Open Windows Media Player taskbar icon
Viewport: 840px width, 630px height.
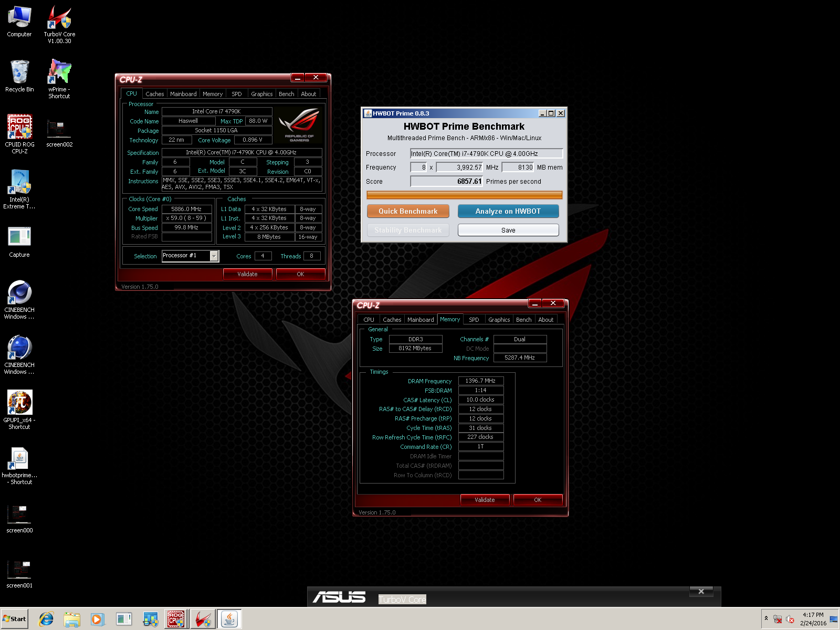[98, 619]
